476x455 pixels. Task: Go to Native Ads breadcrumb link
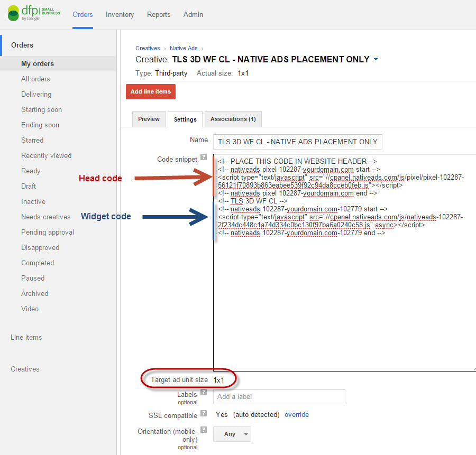[x=184, y=48]
